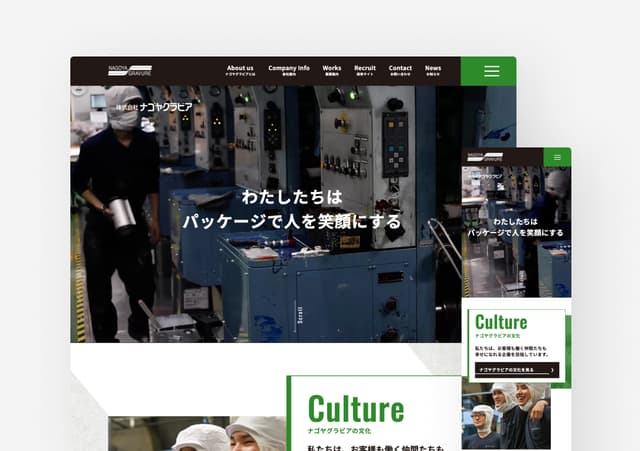Open the About us menu item

[x=240, y=70]
